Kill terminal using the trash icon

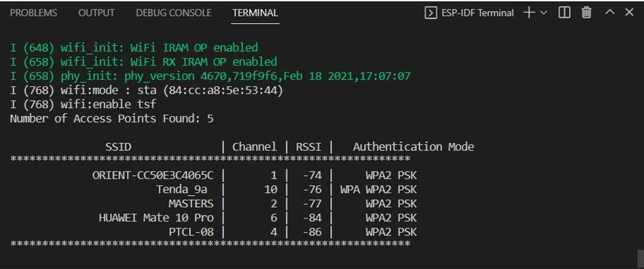click(x=587, y=13)
